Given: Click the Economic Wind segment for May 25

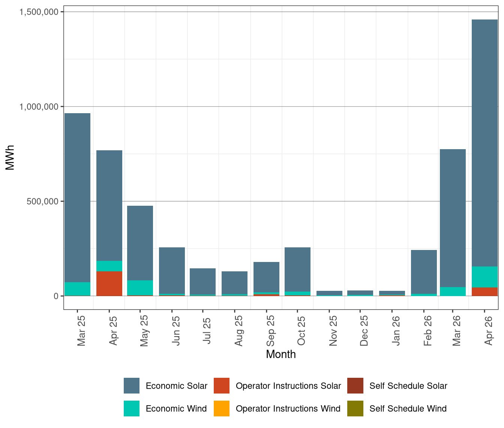Looking at the screenshot, I should pos(140,287).
